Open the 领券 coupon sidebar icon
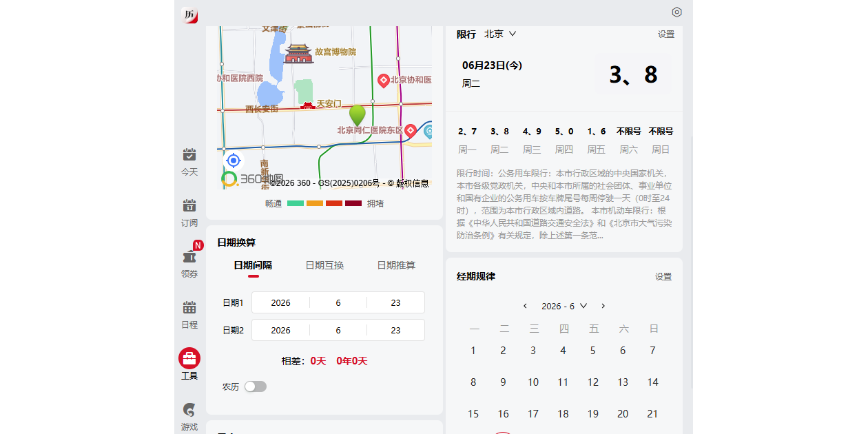 [x=189, y=256]
